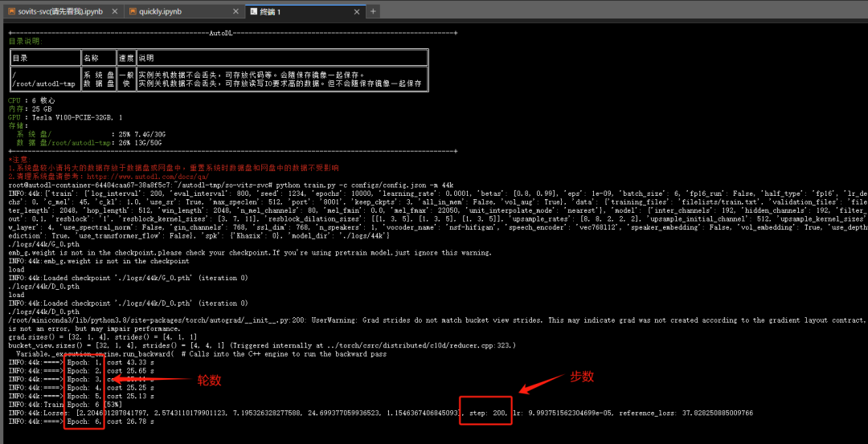Click the '速度' table header cell

tap(126, 58)
